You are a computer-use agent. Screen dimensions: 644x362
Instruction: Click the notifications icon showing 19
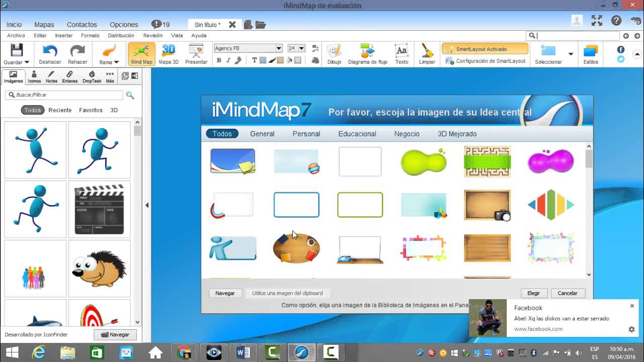pos(160,24)
